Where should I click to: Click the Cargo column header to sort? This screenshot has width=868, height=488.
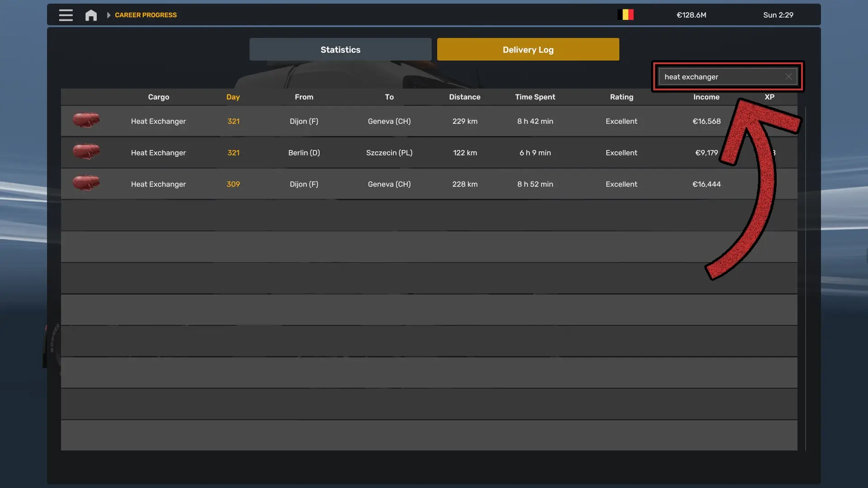tap(158, 97)
